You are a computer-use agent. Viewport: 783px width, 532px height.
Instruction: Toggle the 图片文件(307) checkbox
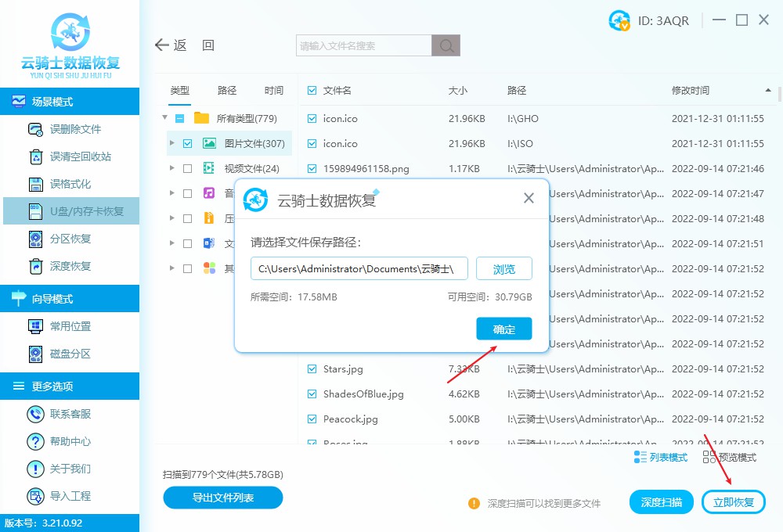pyautogui.click(x=186, y=143)
